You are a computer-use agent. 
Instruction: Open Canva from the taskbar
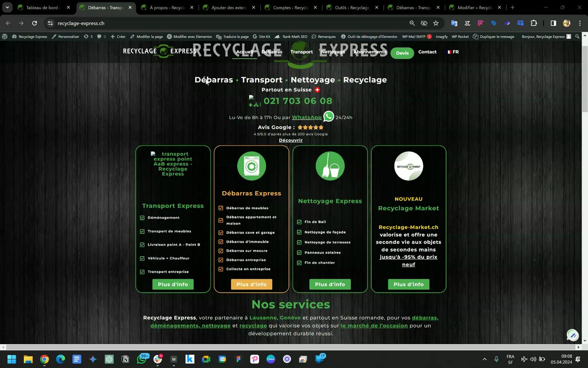pos(271,359)
